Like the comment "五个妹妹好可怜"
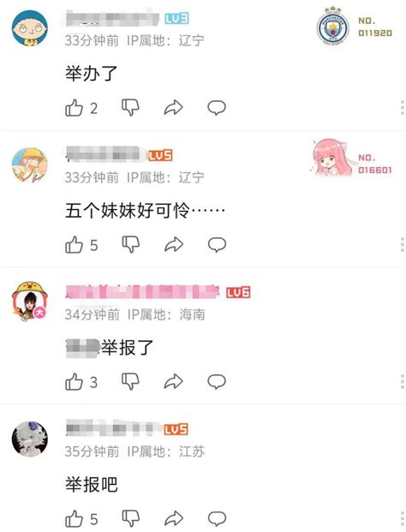This screenshot has width=406, height=532. (74, 245)
